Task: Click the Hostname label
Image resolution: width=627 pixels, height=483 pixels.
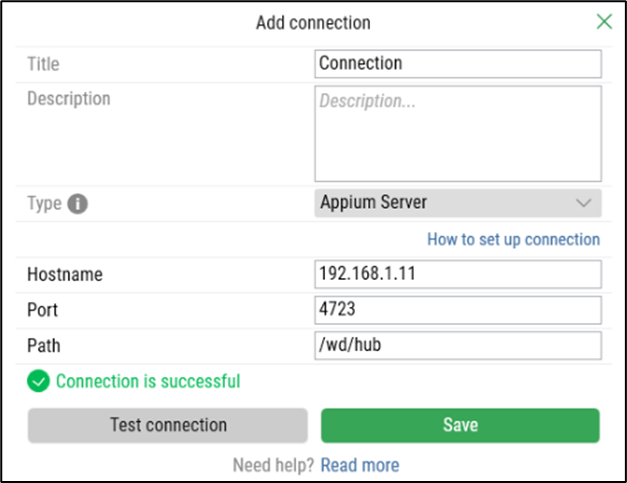Action: click(x=65, y=274)
